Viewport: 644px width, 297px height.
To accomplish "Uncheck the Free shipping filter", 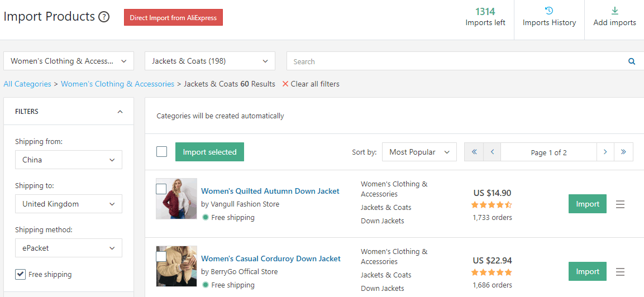I will [x=21, y=274].
